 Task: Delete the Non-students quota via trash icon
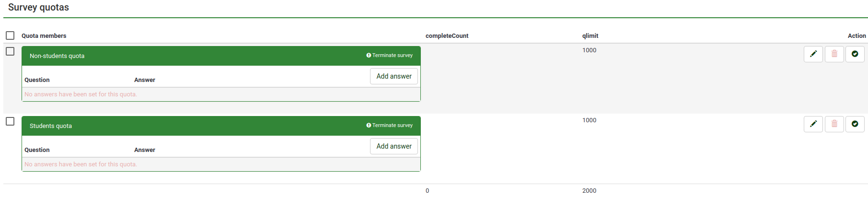point(834,54)
